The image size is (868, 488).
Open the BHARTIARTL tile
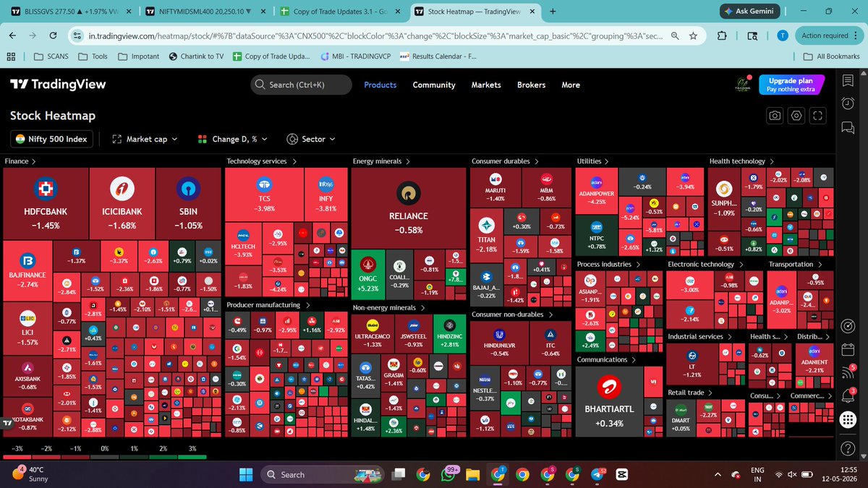[609, 401]
